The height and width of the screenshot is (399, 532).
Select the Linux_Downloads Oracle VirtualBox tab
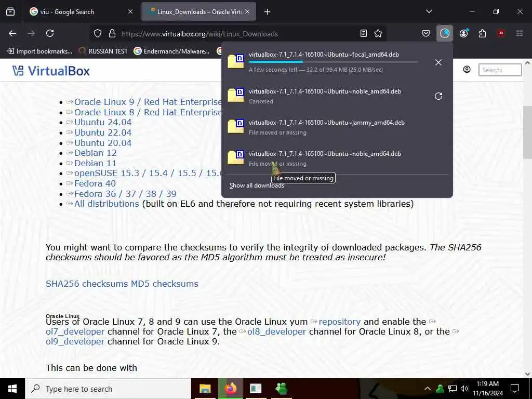point(198,12)
